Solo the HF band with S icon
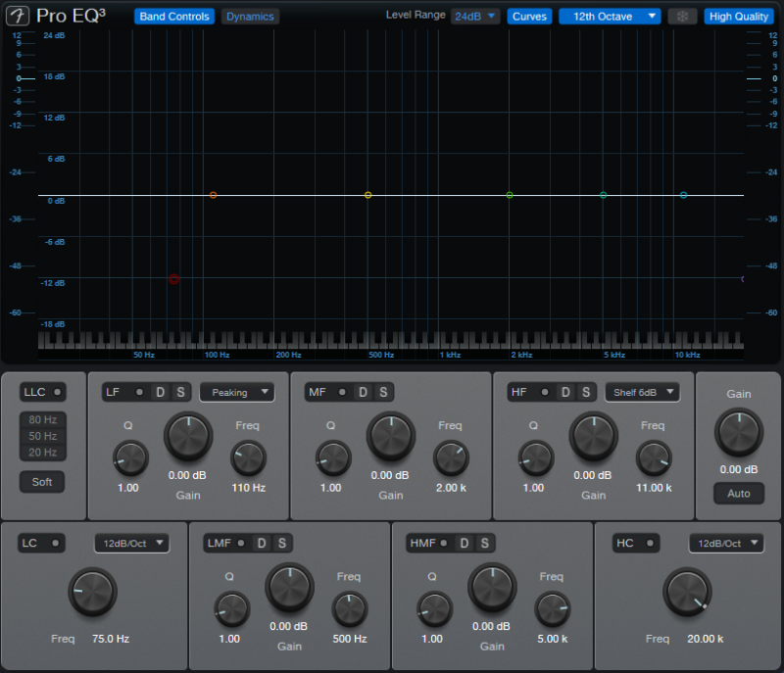Image resolution: width=784 pixels, height=673 pixels. [585, 393]
